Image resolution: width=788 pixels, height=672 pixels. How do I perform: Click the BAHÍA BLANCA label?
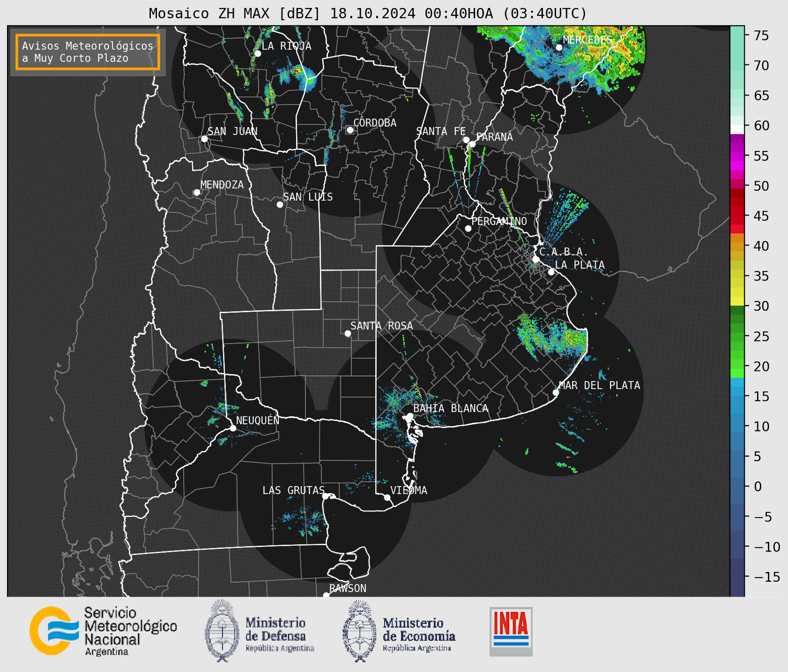451,408
